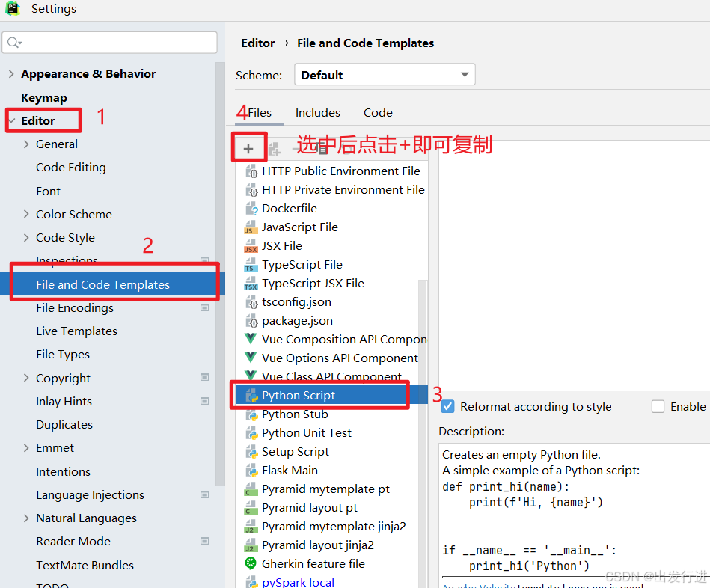The height and width of the screenshot is (588, 710).
Task: Click the plus icon to create a template
Action: click(x=248, y=148)
